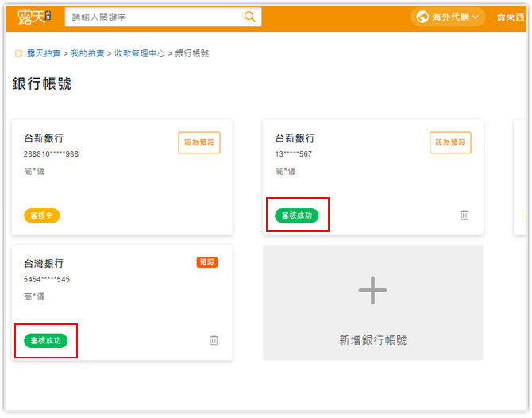Click the orange breadcrumb arrow icon

[18, 54]
